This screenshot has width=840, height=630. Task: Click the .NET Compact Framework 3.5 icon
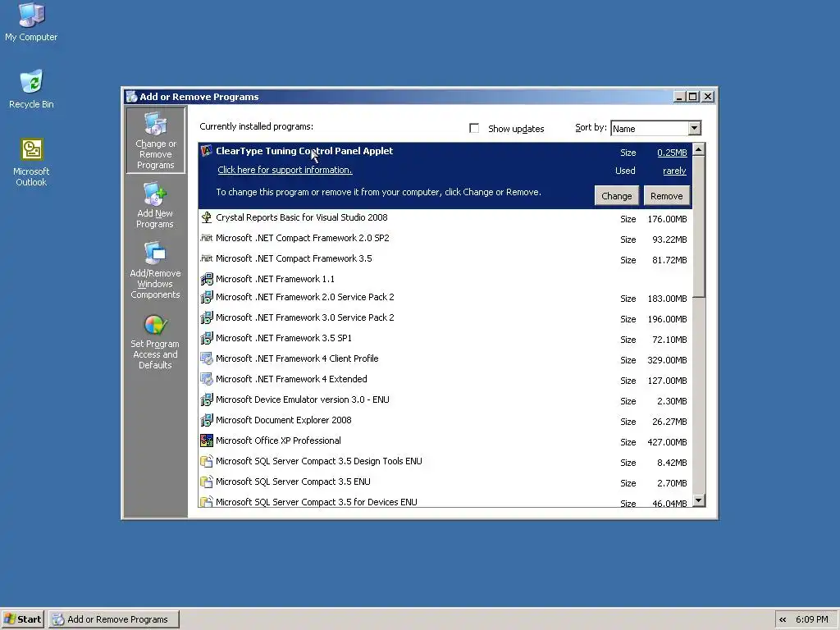pyautogui.click(x=206, y=258)
